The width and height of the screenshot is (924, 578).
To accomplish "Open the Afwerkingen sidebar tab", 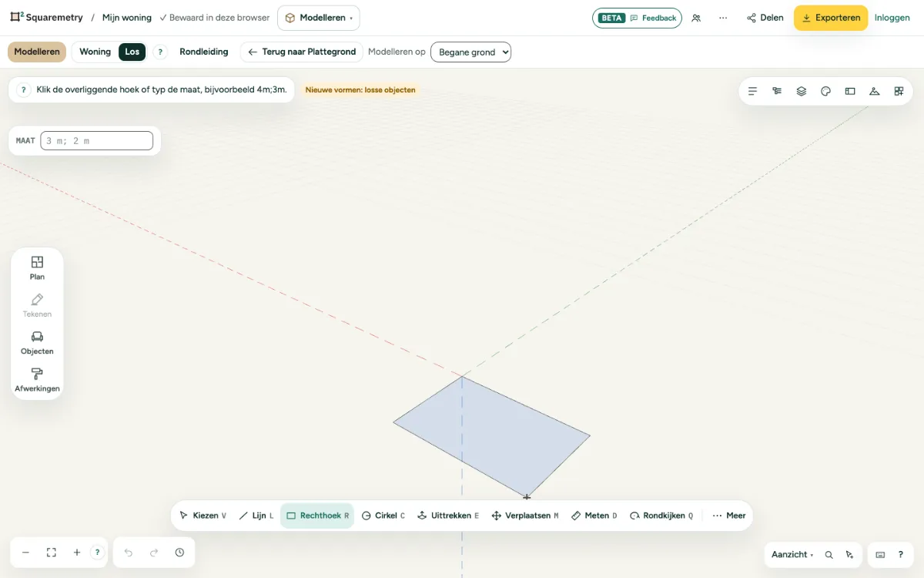I will tap(37, 380).
